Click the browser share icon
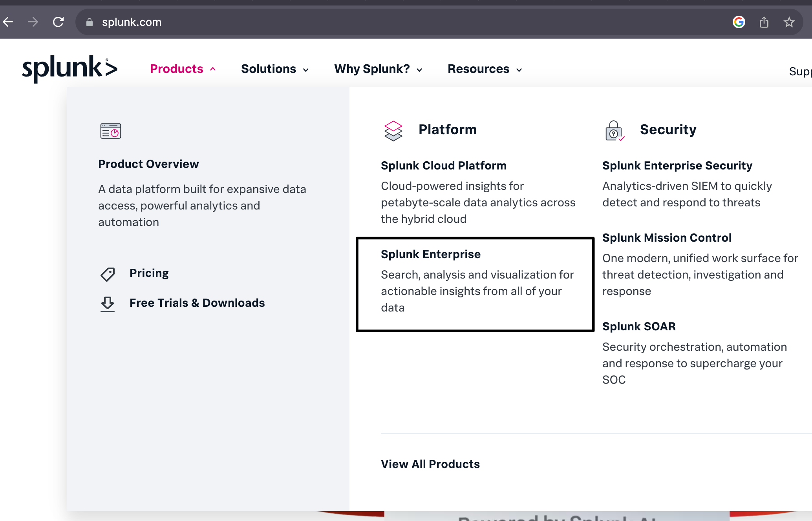812x521 pixels. [x=764, y=22]
